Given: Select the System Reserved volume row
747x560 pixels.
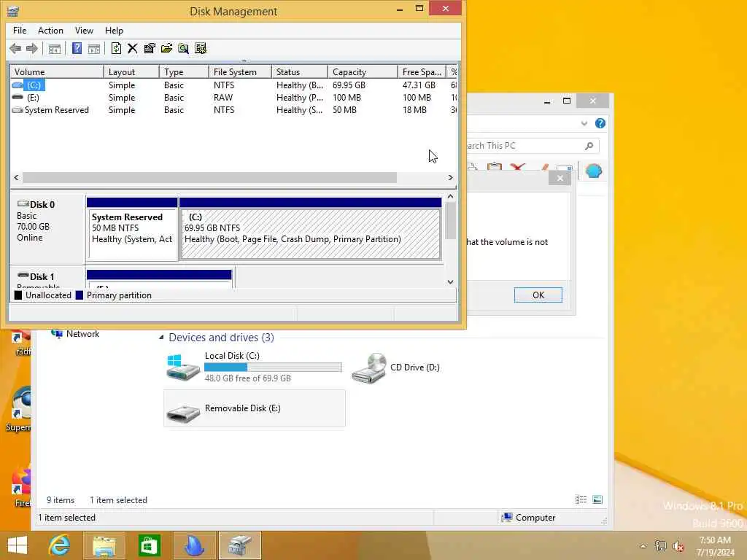Looking at the screenshot, I should (233, 110).
